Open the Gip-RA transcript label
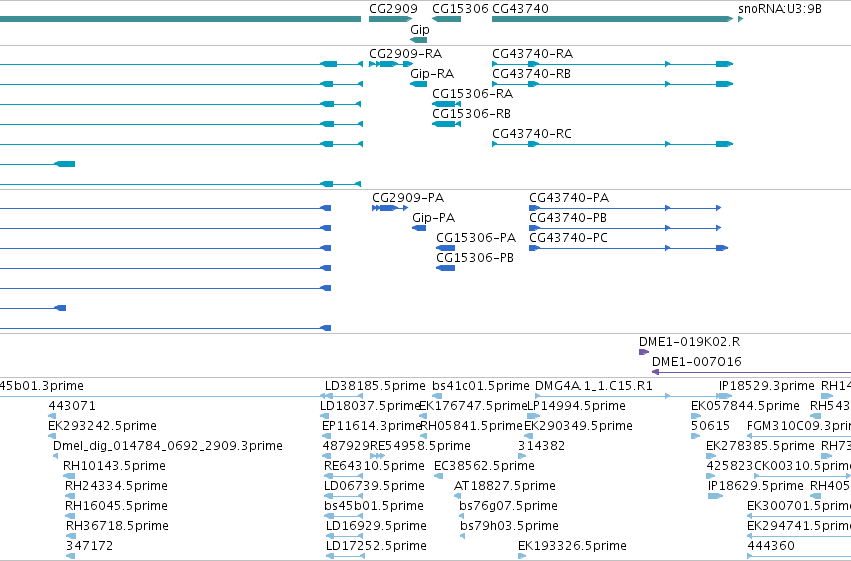 point(431,74)
